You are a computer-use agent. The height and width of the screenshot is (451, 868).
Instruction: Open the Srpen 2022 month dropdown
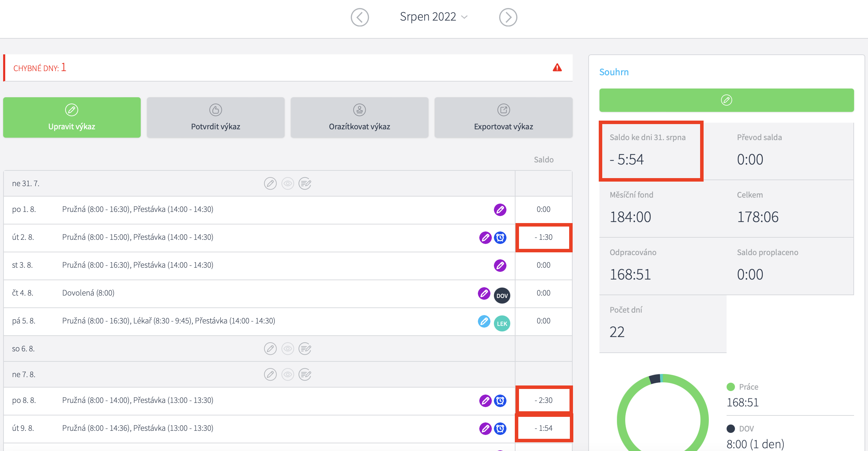click(x=433, y=17)
